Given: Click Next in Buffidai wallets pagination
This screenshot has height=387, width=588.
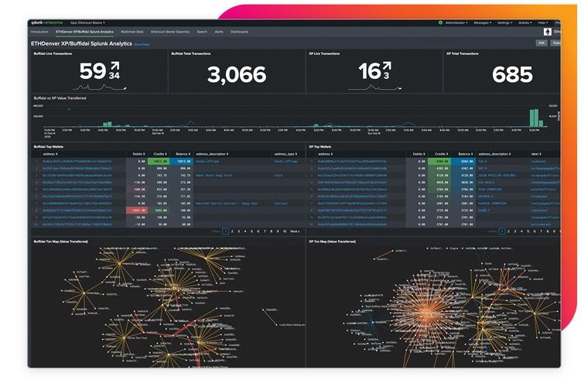Looking at the screenshot, I should [295, 231].
